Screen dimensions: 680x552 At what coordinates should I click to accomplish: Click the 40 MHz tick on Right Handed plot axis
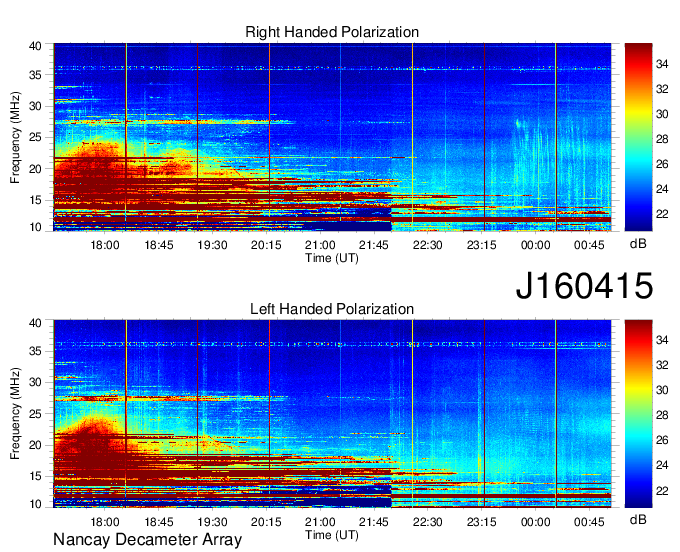pos(36,46)
